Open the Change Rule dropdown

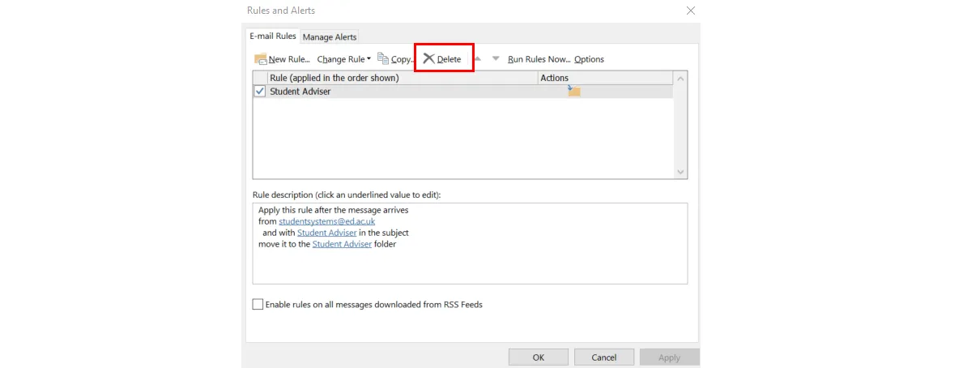click(x=344, y=59)
